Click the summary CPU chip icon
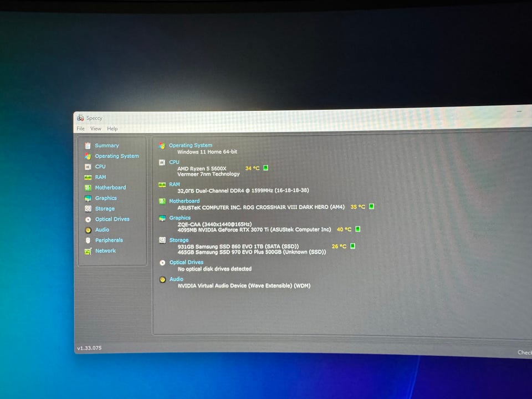 pyautogui.click(x=162, y=162)
